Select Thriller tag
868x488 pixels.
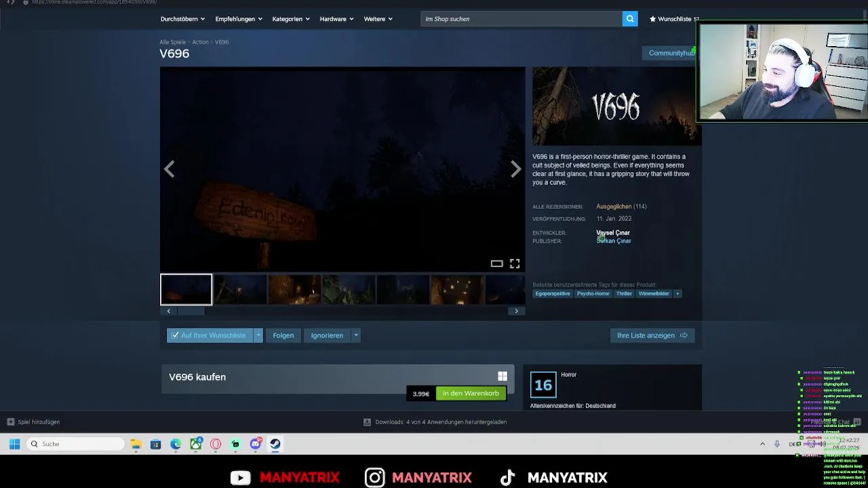(x=624, y=293)
